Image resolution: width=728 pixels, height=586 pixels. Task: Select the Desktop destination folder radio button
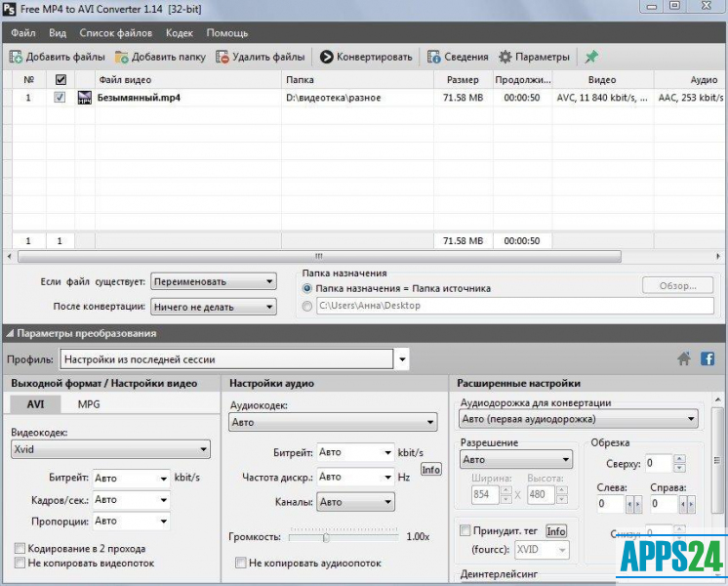[308, 307]
